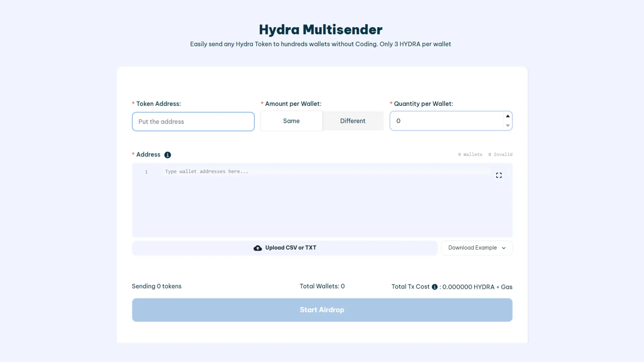Click line number 1 in address editor
The image size is (644, 362).
(x=146, y=172)
